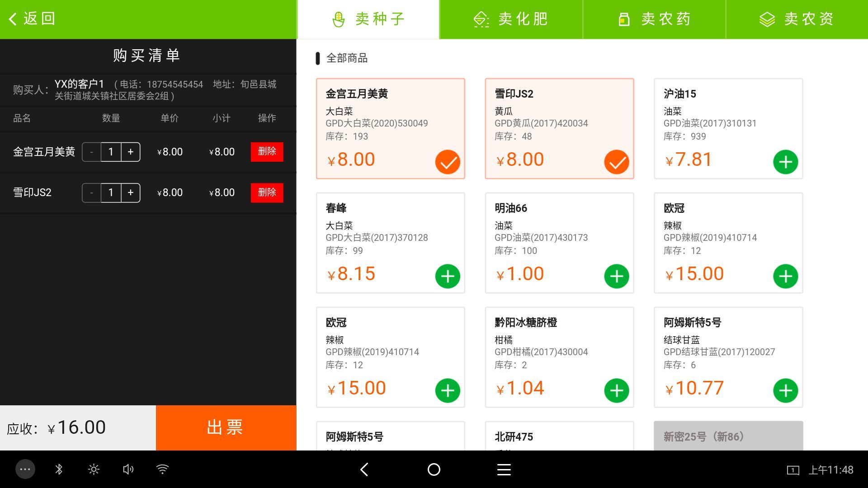Screen dimensions: 868x488
Task: Add 黔阳冰糖脐橙 with the plus icon
Action: (617, 390)
